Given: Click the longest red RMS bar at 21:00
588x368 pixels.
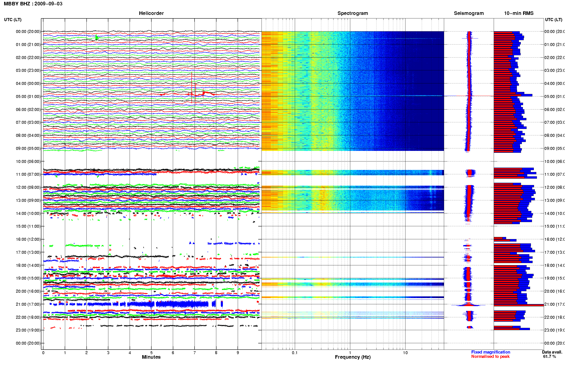Looking at the screenshot, I should pyautogui.click(x=519, y=305).
